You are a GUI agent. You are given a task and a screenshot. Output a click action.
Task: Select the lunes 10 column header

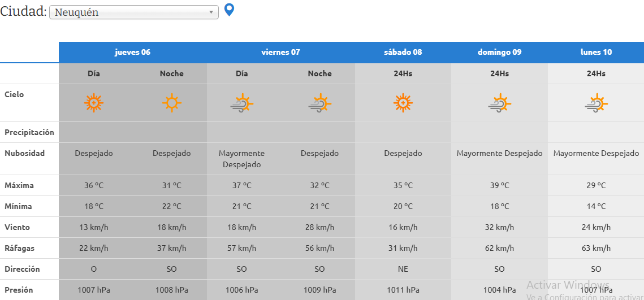[x=596, y=52]
